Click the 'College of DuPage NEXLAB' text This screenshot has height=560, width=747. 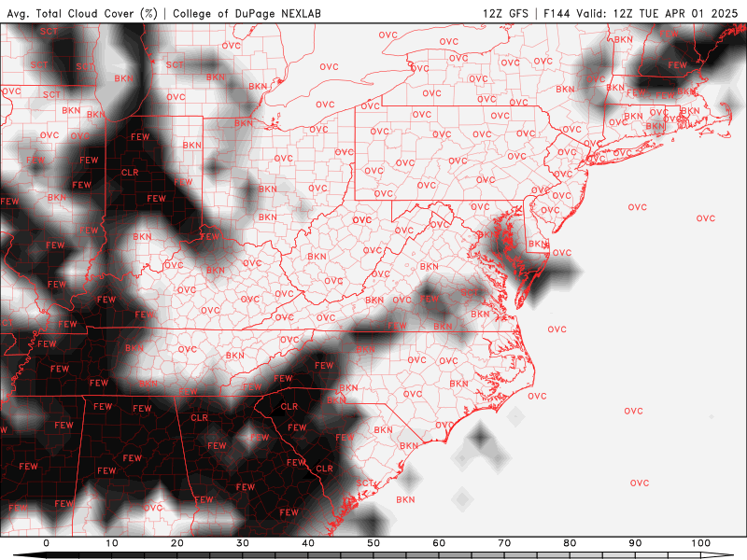coord(247,13)
